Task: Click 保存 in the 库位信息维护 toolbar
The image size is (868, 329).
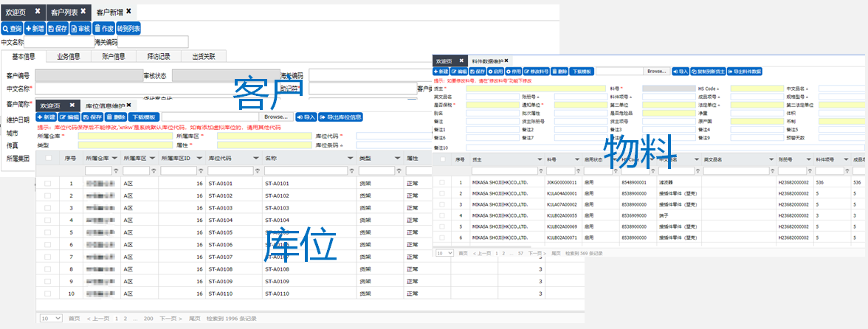Action: coord(93,117)
